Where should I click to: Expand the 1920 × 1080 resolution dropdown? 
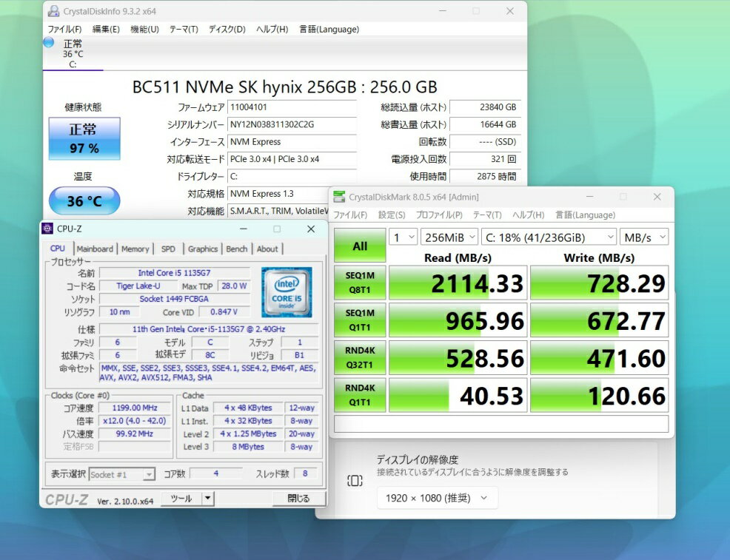(437, 498)
